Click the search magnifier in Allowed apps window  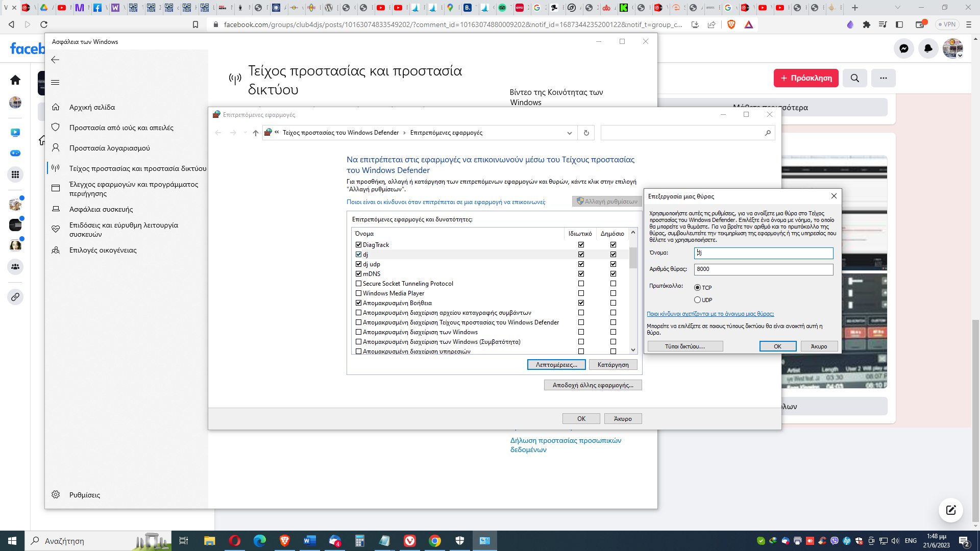(767, 133)
